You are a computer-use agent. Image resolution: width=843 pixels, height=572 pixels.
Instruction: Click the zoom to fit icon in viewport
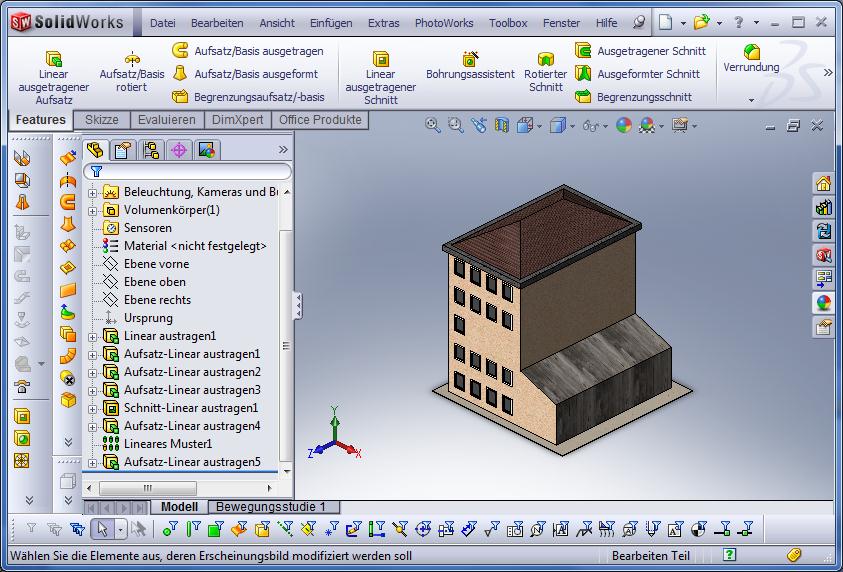click(433, 125)
